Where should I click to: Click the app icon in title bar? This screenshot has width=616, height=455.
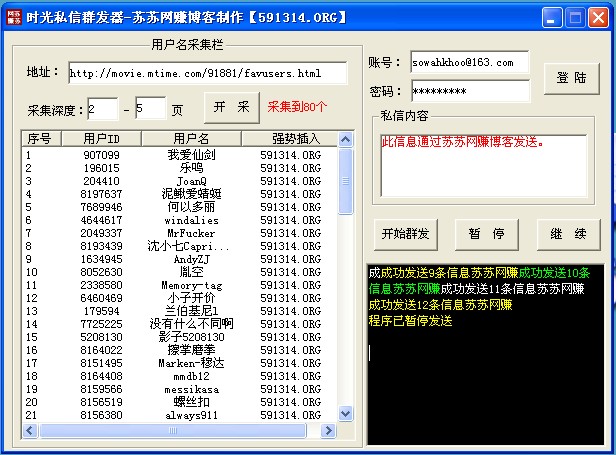[x=14, y=17]
